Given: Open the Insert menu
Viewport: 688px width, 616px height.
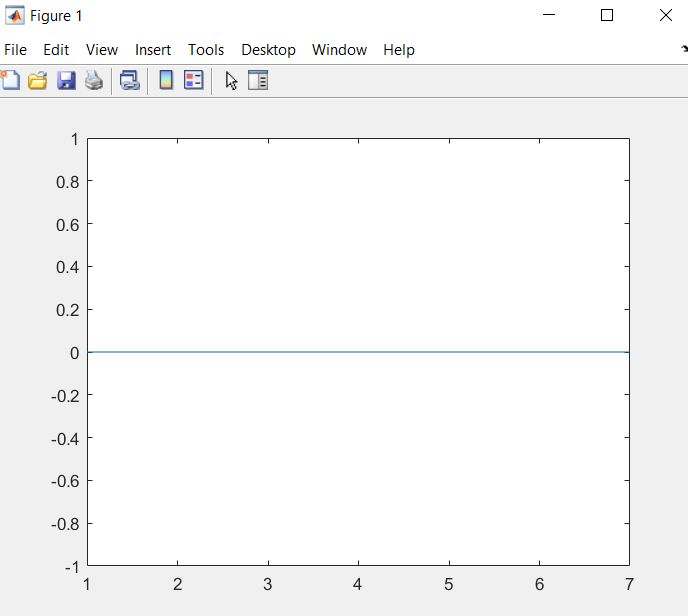Looking at the screenshot, I should click(153, 50).
